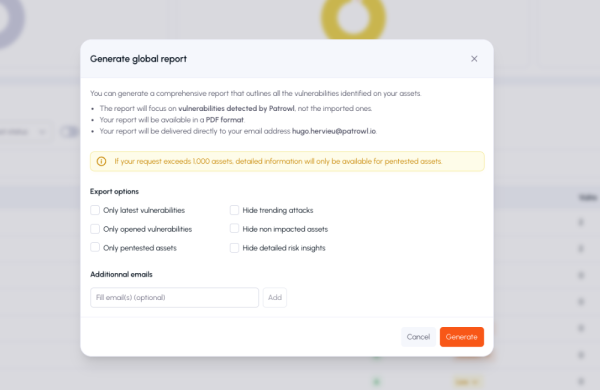The height and width of the screenshot is (390, 600).
Task: Enable Only latest vulnerabilities option
Action: pyautogui.click(x=95, y=210)
